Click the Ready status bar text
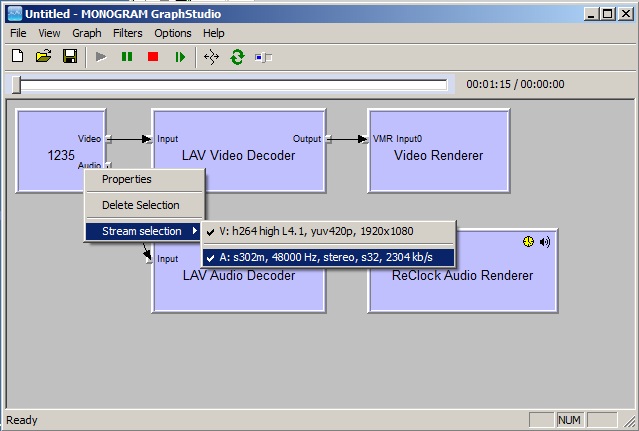Viewport: 639px width, 431px height. [x=22, y=420]
